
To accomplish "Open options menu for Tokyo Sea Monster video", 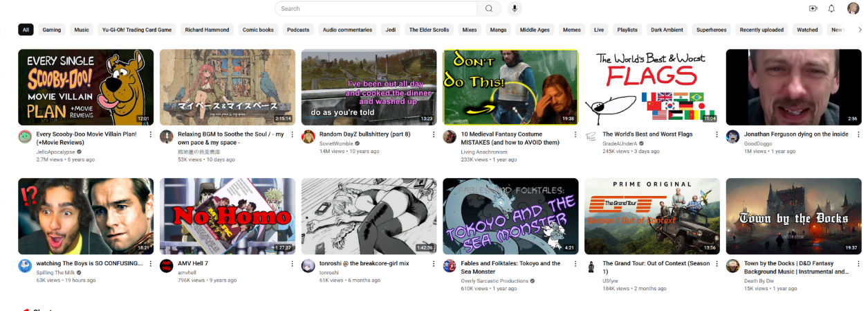I will point(575,264).
